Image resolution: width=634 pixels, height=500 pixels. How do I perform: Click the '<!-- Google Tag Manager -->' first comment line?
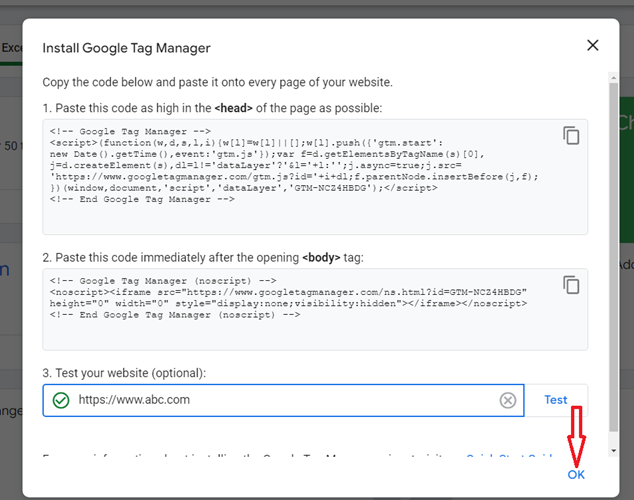pos(130,131)
